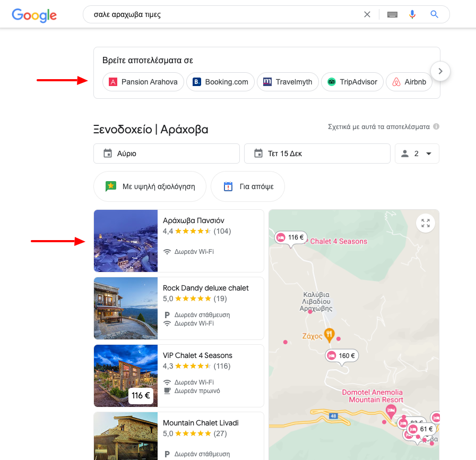Choose the Booking.com results chip
This screenshot has width=476, height=460.
coord(220,82)
